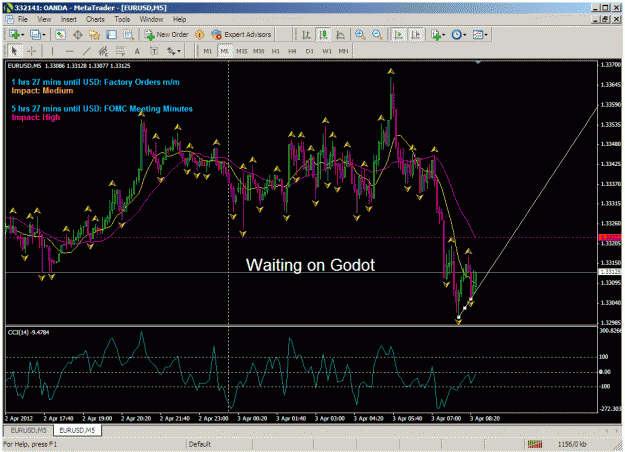
Task: Click the MetaEditor yellow diamond icon
Action: (200, 35)
